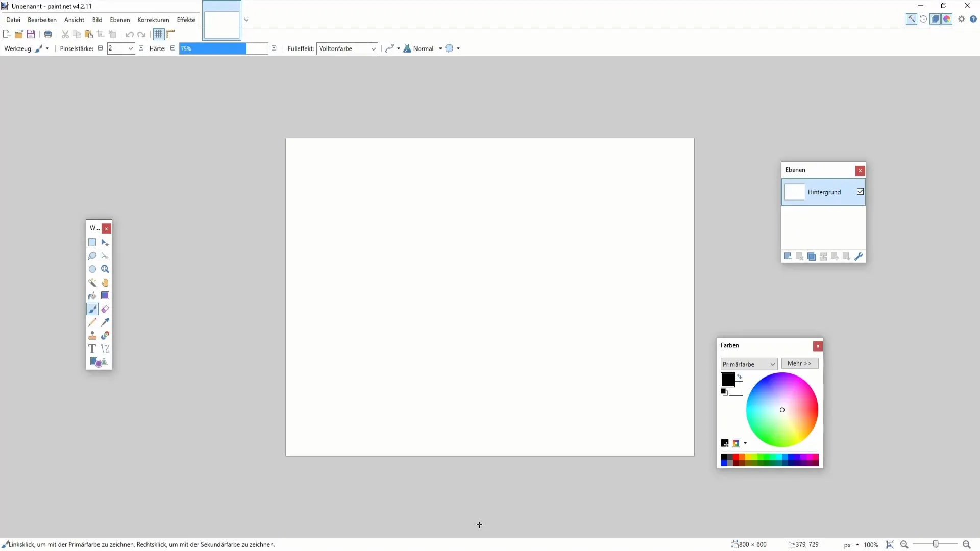Select the Eraser tool

tap(106, 309)
